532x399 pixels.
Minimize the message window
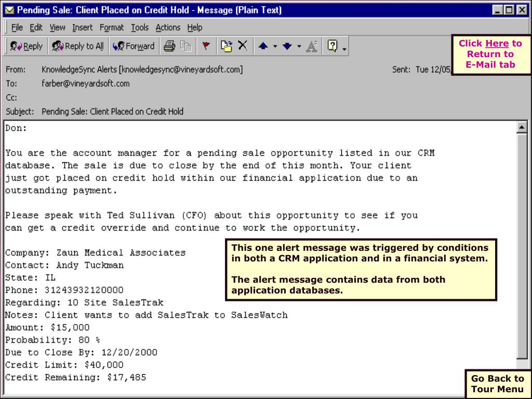click(497, 10)
